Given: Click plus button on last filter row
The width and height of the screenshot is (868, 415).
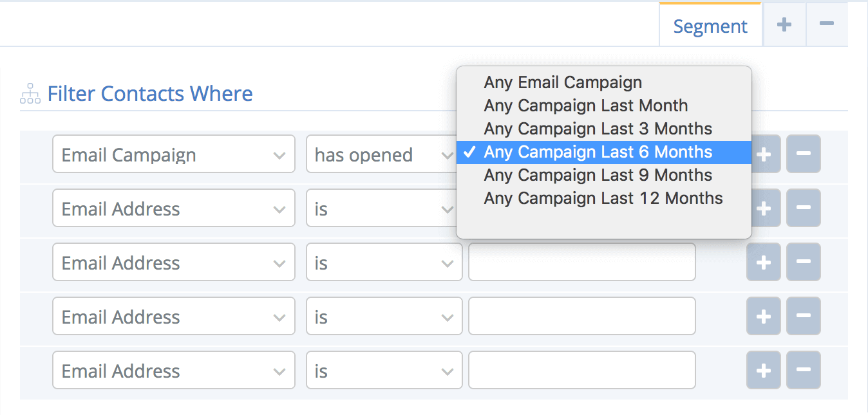Looking at the screenshot, I should [x=764, y=370].
